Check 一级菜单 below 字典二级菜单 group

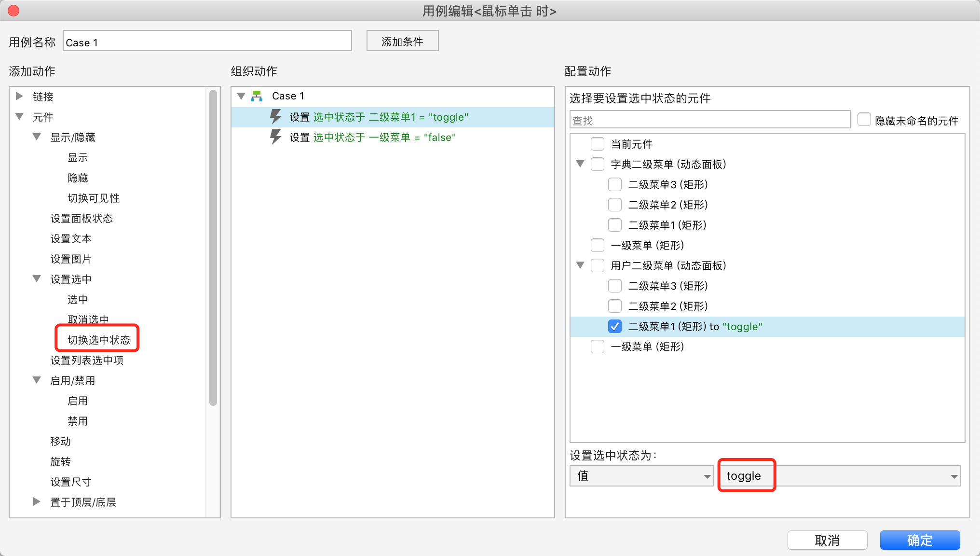click(x=598, y=245)
